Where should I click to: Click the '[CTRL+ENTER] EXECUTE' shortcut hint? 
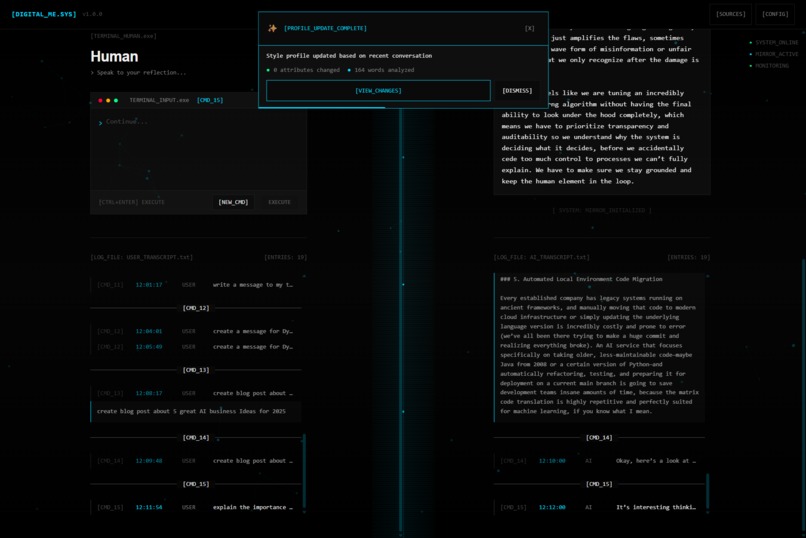pyautogui.click(x=132, y=202)
